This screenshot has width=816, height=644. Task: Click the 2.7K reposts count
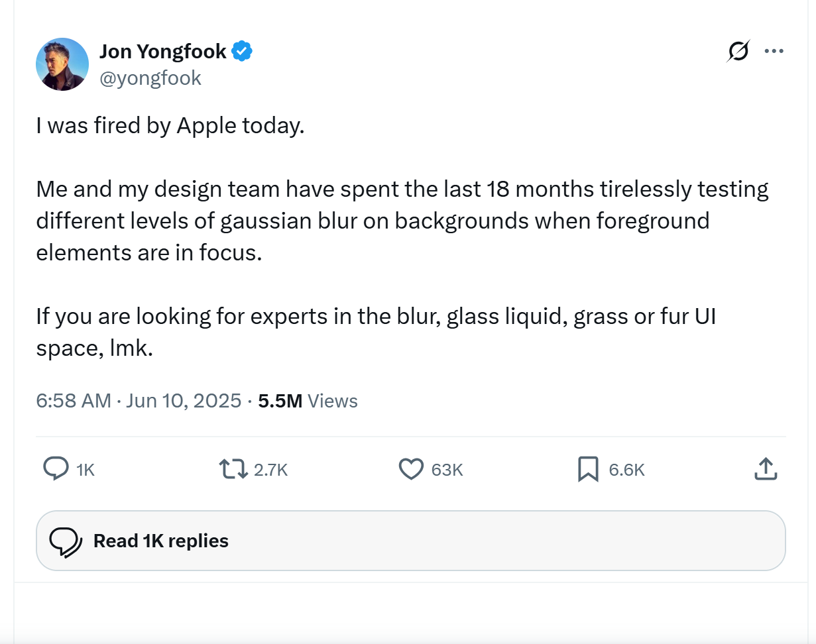coord(270,470)
